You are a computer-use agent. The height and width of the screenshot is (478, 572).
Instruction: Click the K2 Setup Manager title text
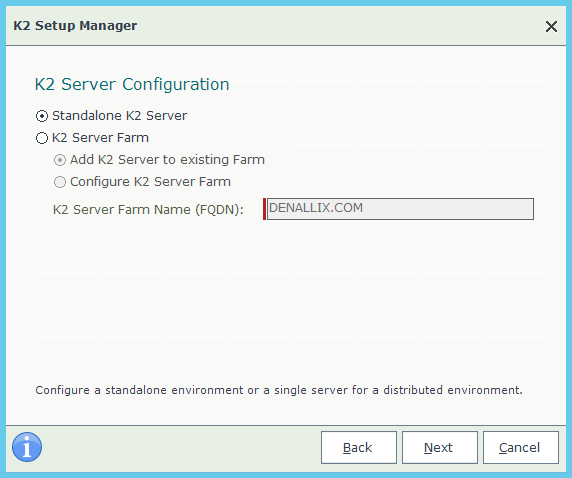[x=75, y=26]
